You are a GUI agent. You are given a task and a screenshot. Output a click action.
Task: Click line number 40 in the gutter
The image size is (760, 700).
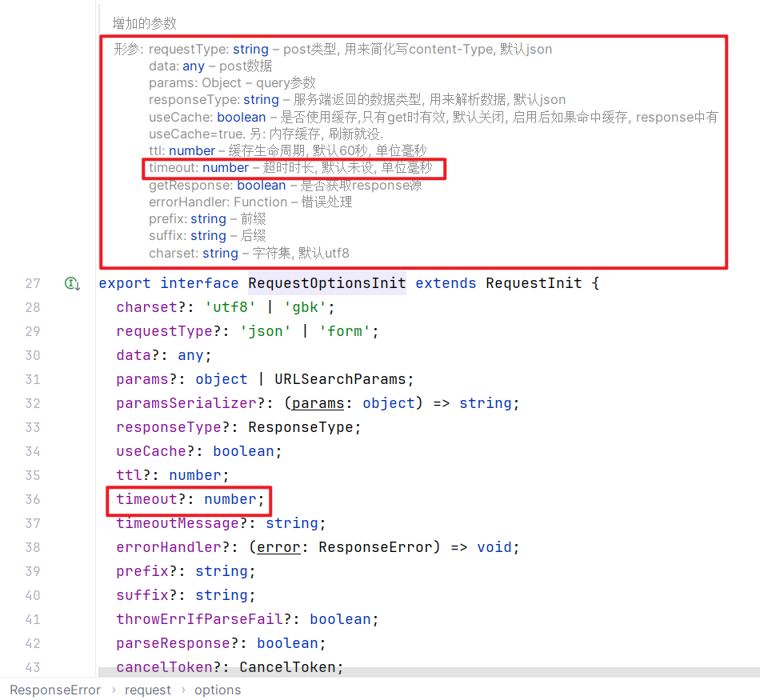coord(32,595)
